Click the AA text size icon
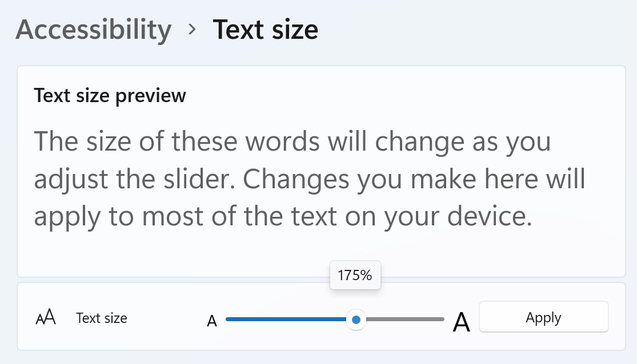 click(x=46, y=317)
